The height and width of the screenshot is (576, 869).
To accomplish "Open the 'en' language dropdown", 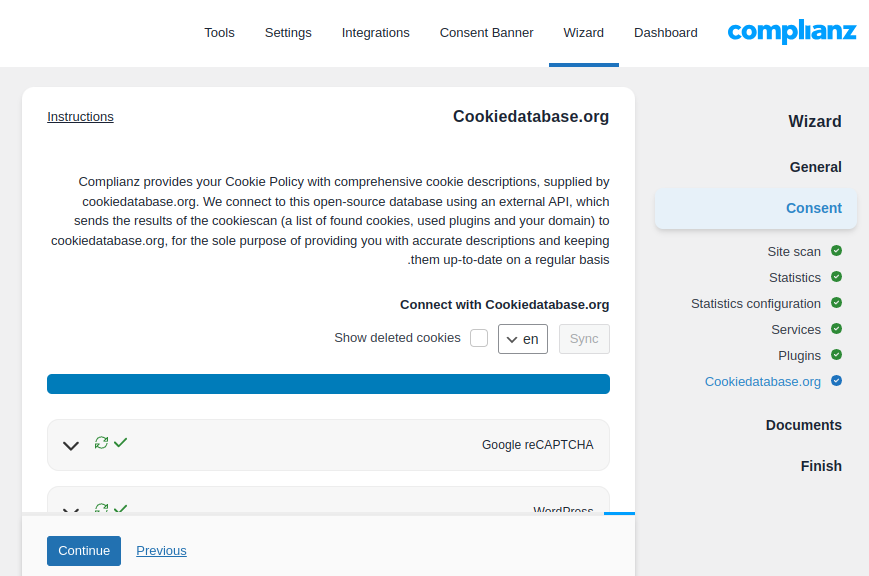I will 523,339.
